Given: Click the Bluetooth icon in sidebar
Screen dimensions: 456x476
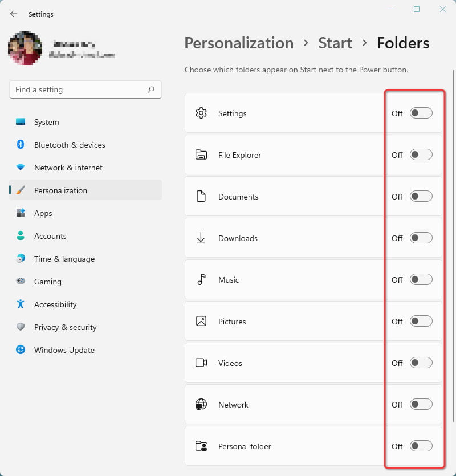Looking at the screenshot, I should point(21,144).
